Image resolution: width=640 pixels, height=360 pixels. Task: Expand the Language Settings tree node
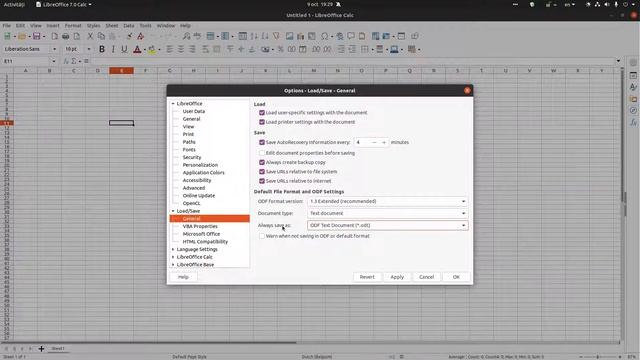point(173,249)
